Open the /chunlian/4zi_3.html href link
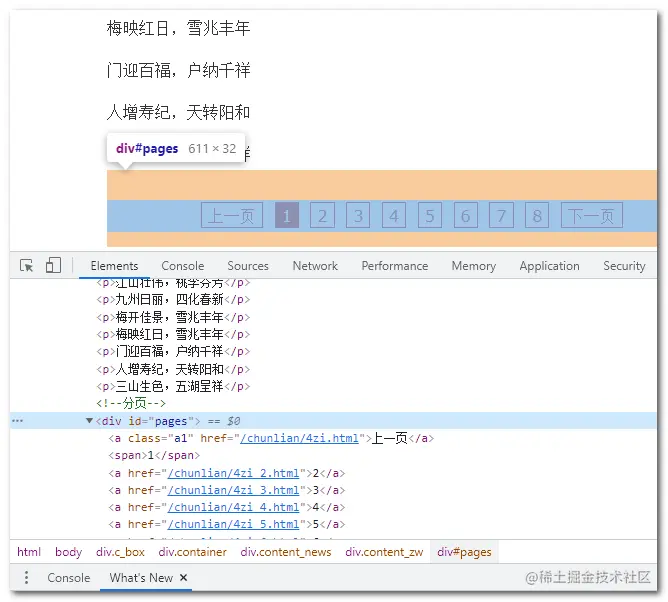This screenshot has width=668, height=602. tap(233, 490)
